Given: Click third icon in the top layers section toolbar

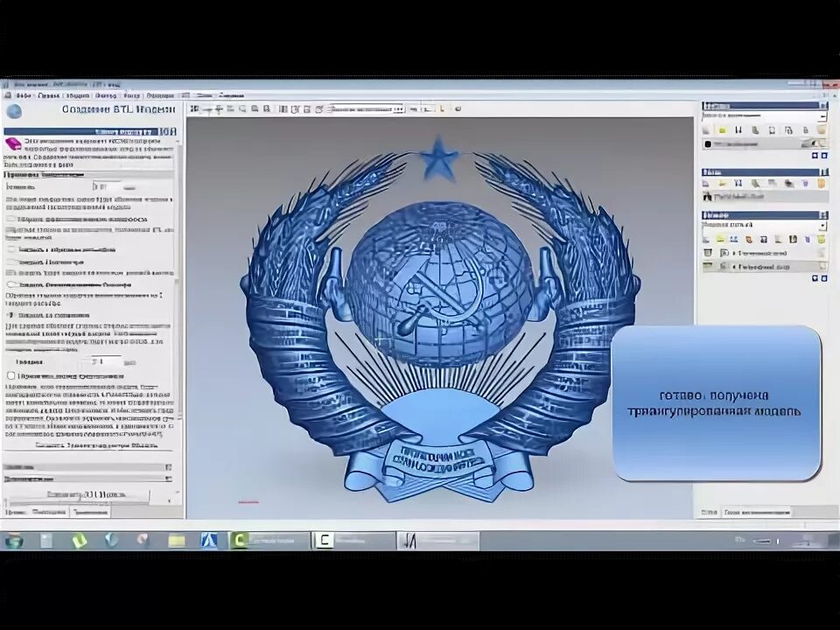Looking at the screenshot, I should click(738, 130).
